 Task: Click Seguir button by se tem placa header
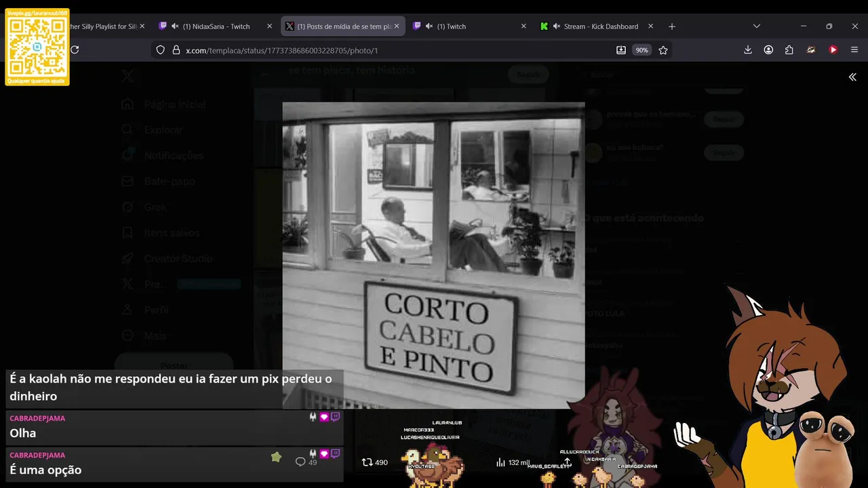[528, 75]
